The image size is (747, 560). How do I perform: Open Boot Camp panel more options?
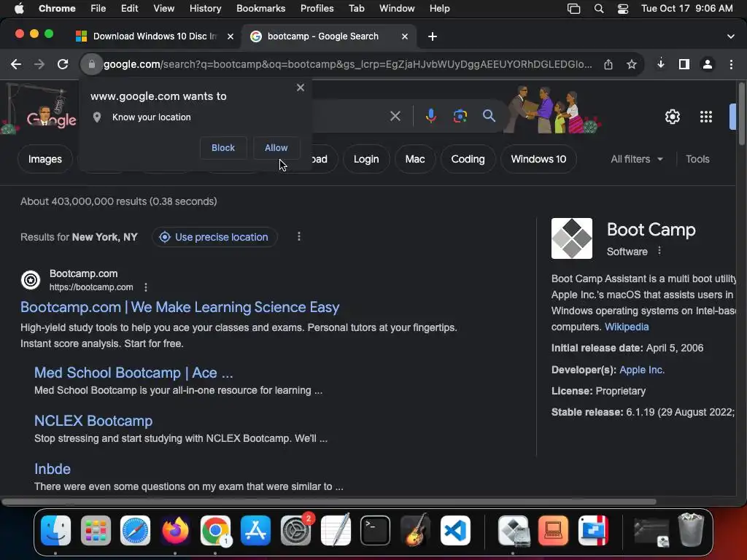pos(659,251)
